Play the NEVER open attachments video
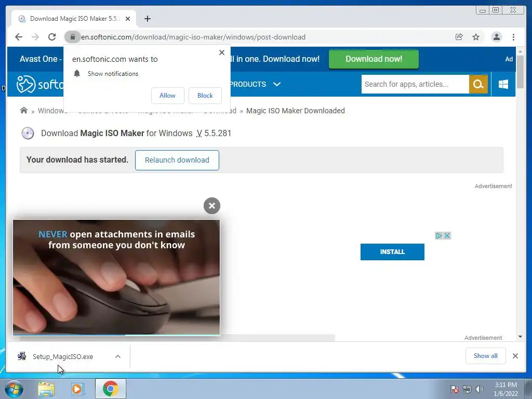This screenshot has width=532, height=399. coord(116,277)
